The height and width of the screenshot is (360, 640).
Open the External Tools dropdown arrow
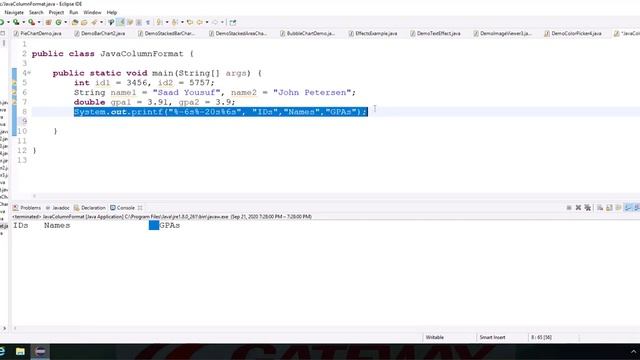click(x=39, y=22)
